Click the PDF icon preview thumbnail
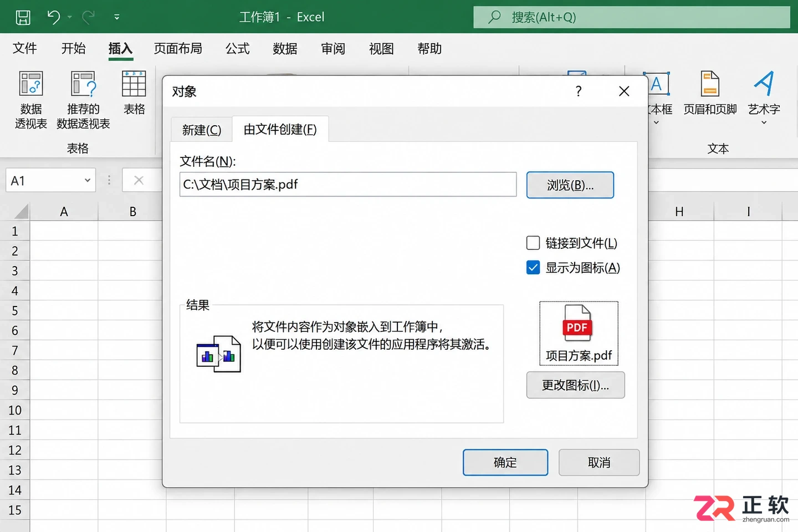This screenshot has width=798, height=532. coord(579,334)
